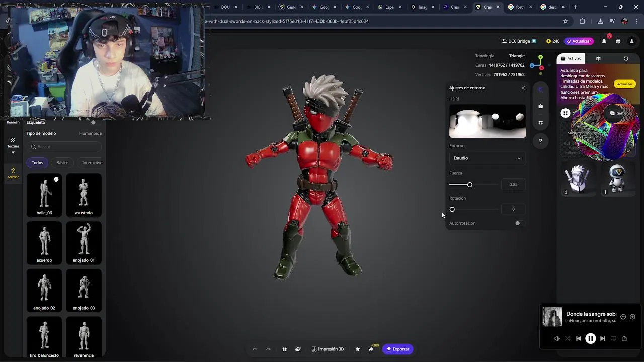Screen dimensions: 644x362
Task: Click the 240 credits coin
Action: click(553, 41)
